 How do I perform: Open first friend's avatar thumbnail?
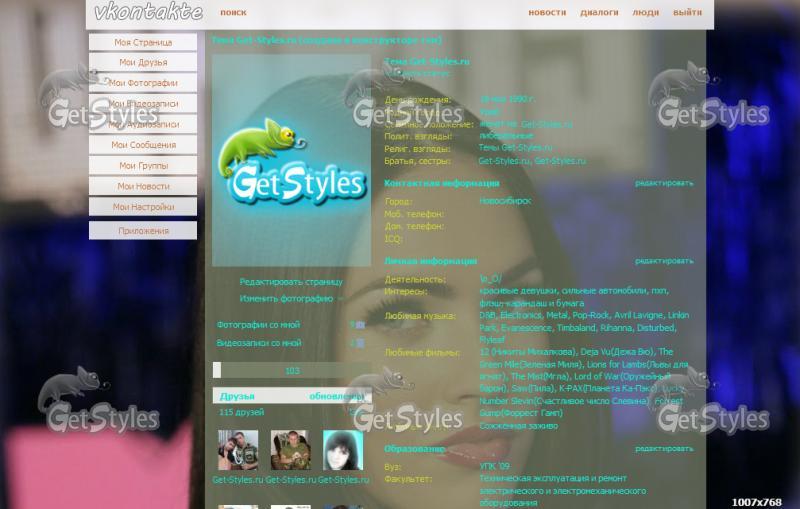click(238, 450)
